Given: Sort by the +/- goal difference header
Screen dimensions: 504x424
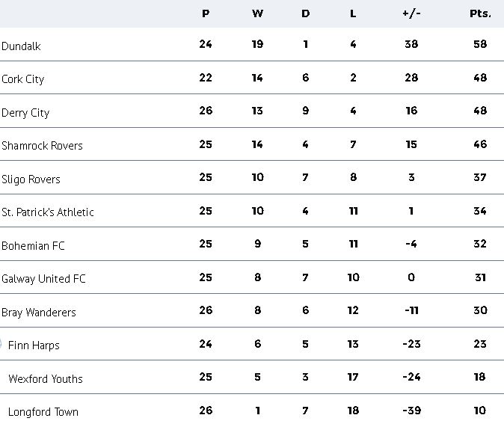Looking at the screenshot, I should click(x=411, y=13).
